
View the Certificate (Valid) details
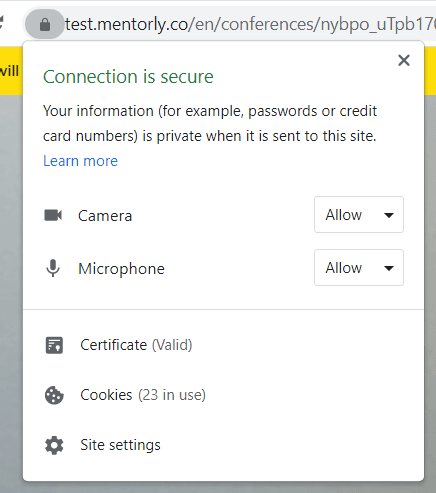[136, 345]
